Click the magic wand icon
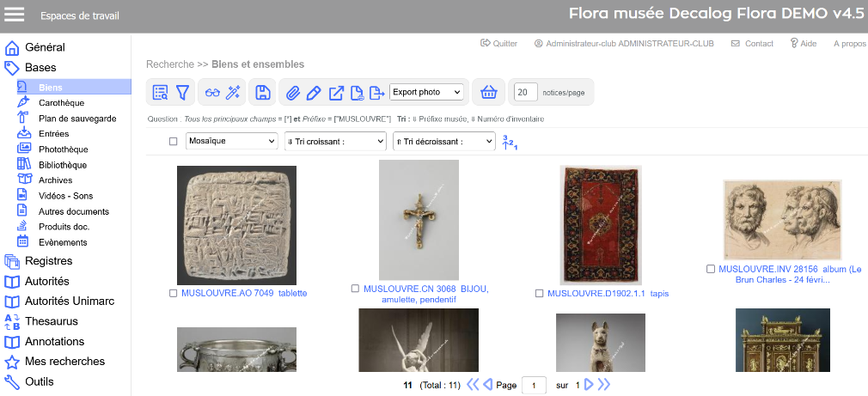This screenshot has width=868, height=396. [x=234, y=93]
